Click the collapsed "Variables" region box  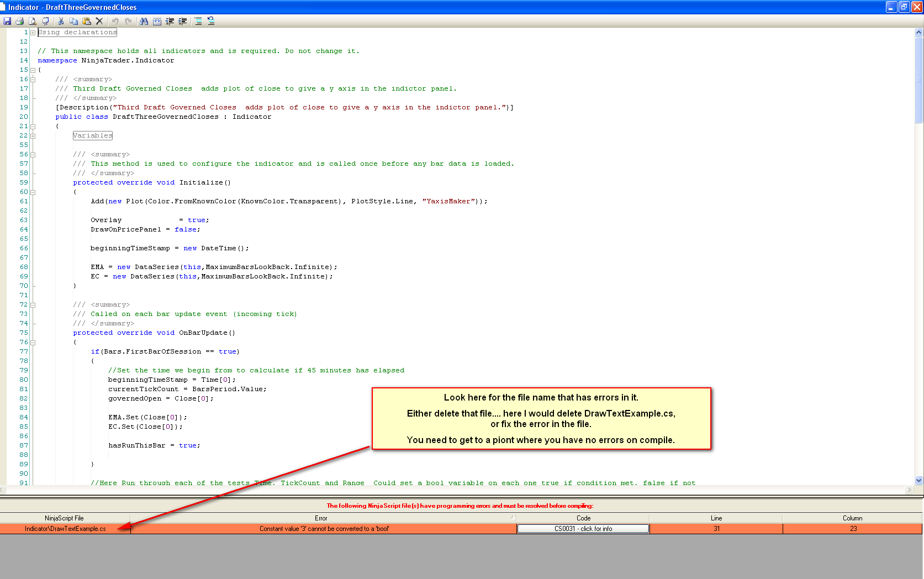pyautogui.click(x=93, y=136)
